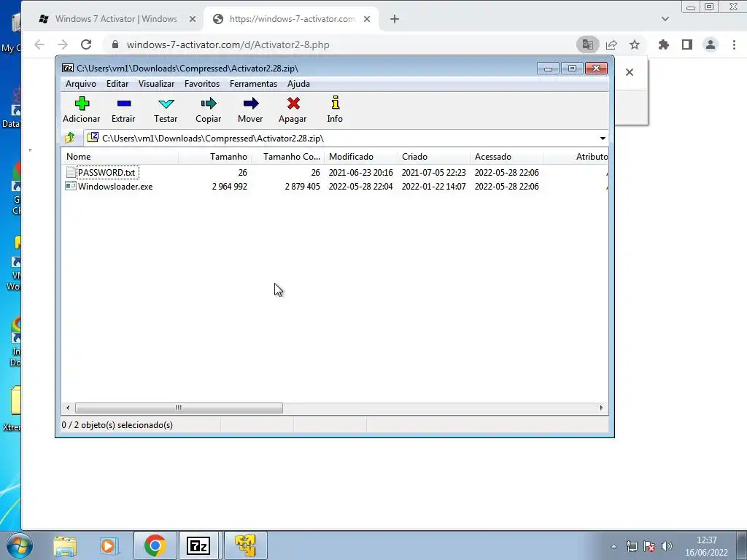Open Chrome three-dot menu
The image size is (747, 560).
click(734, 44)
